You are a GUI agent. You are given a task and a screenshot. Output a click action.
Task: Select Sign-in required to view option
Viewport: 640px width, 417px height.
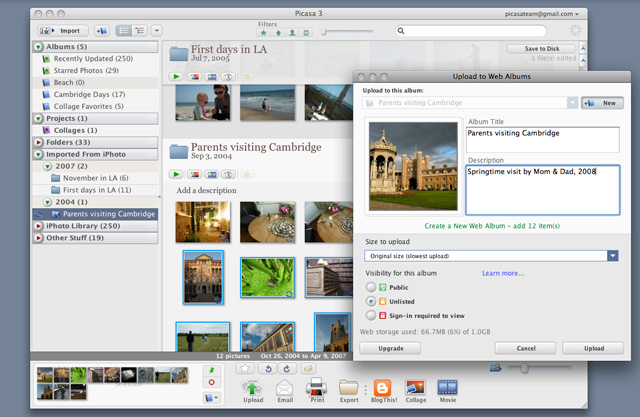point(371,316)
